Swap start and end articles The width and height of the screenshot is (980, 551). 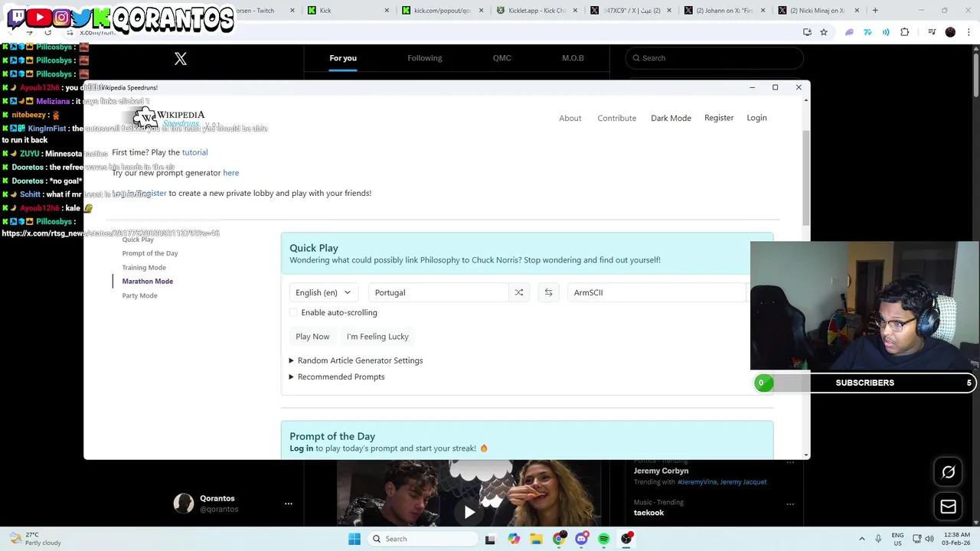pos(548,292)
